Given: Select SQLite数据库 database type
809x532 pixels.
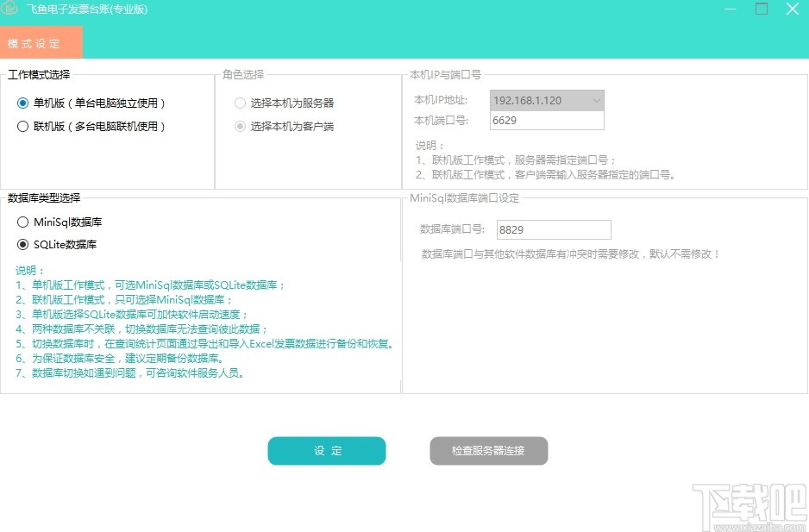Looking at the screenshot, I should pyautogui.click(x=23, y=242).
